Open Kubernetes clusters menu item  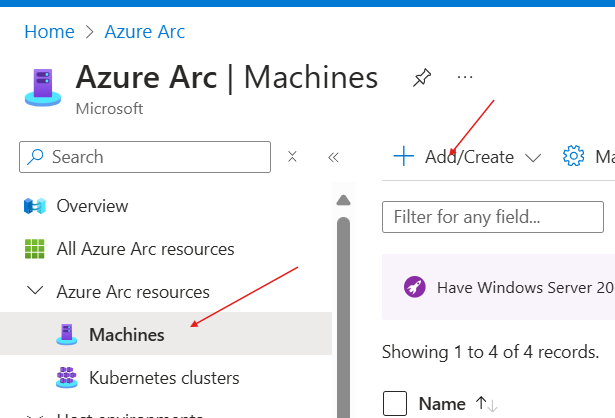164,378
